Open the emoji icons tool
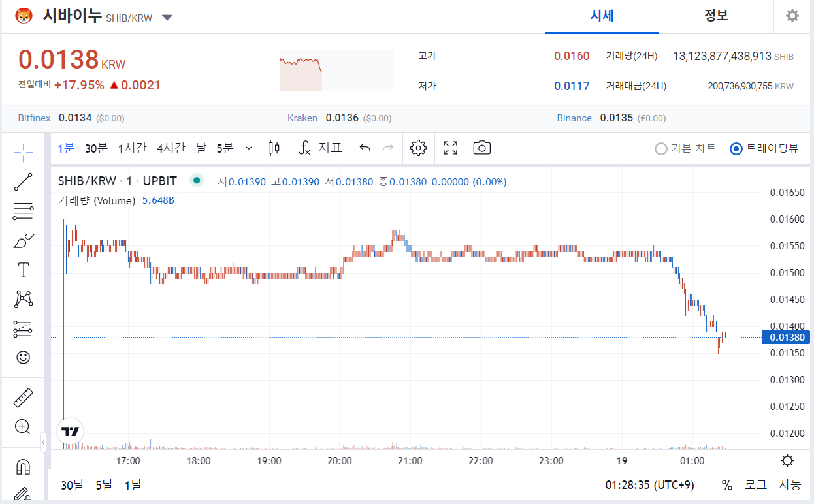Image resolution: width=814 pixels, height=504 pixels. (x=24, y=357)
